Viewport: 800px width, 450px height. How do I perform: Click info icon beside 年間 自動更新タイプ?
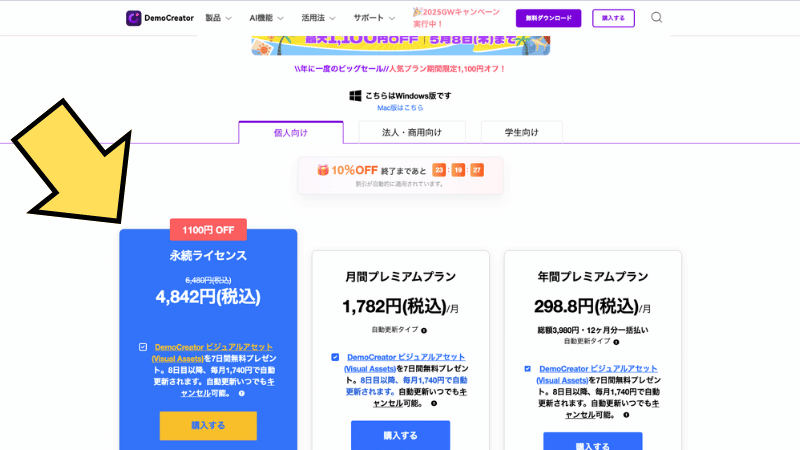616,342
